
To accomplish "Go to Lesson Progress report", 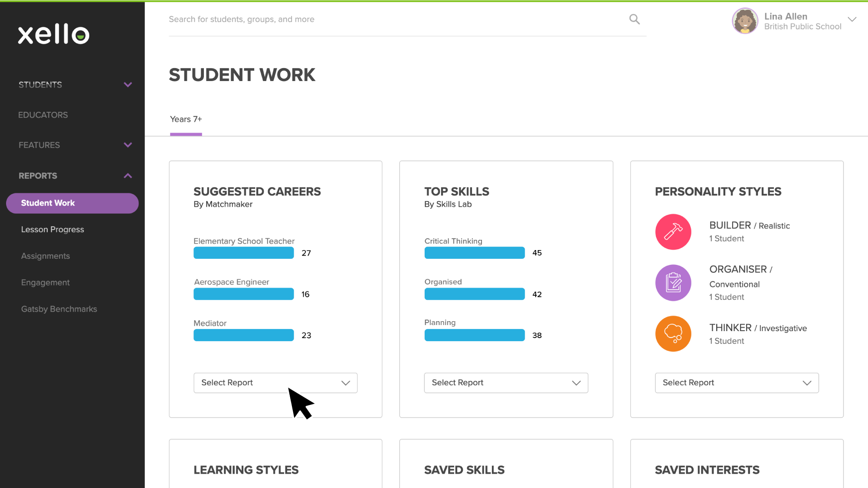I will (x=52, y=229).
